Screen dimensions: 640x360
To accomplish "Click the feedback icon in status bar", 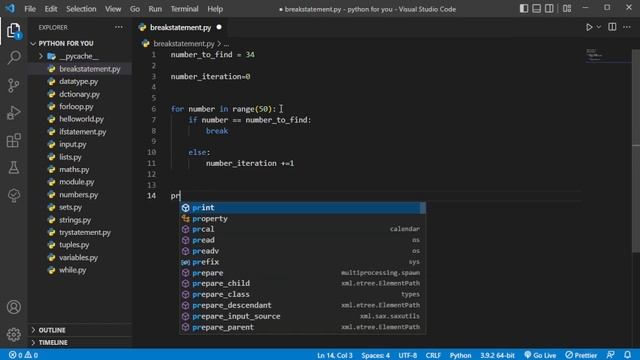I will coord(611,355).
